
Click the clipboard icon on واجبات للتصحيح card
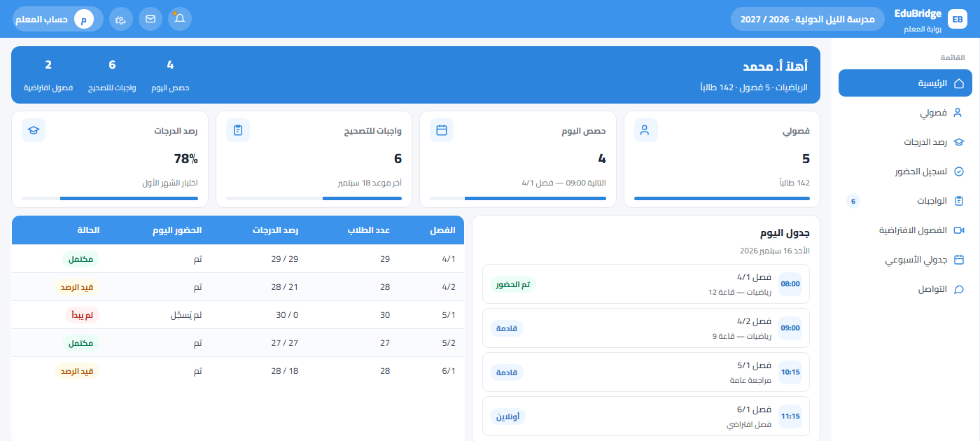click(x=238, y=130)
